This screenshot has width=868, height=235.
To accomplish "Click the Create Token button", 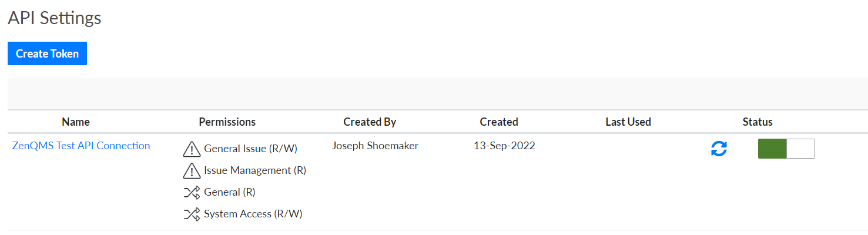I will [47, 53].
